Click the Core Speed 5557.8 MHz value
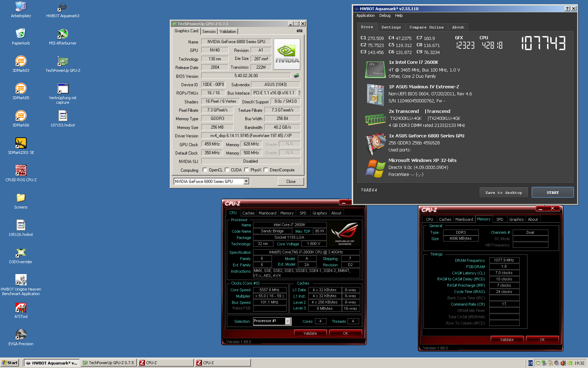588x368 pixels. (x=269, y=290)
